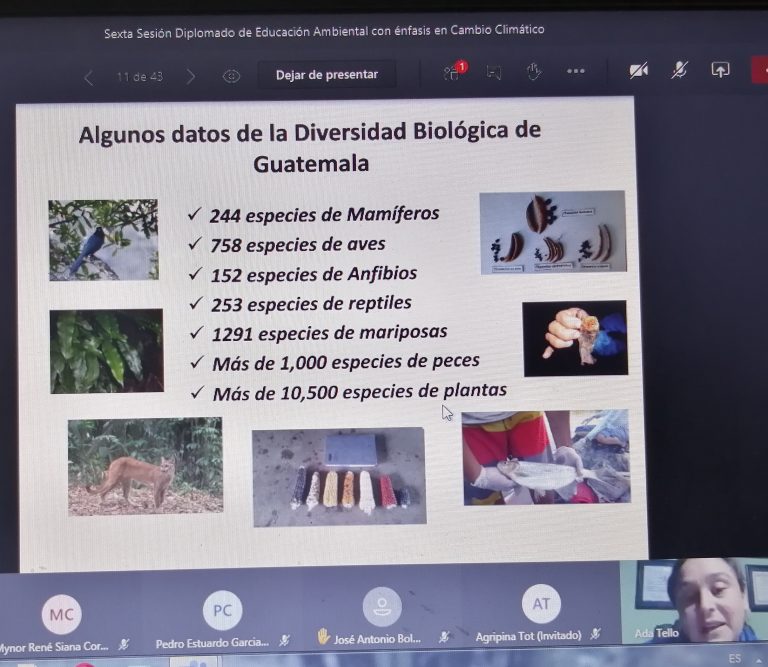Toggle the microphone mute button

coord(680,70)
